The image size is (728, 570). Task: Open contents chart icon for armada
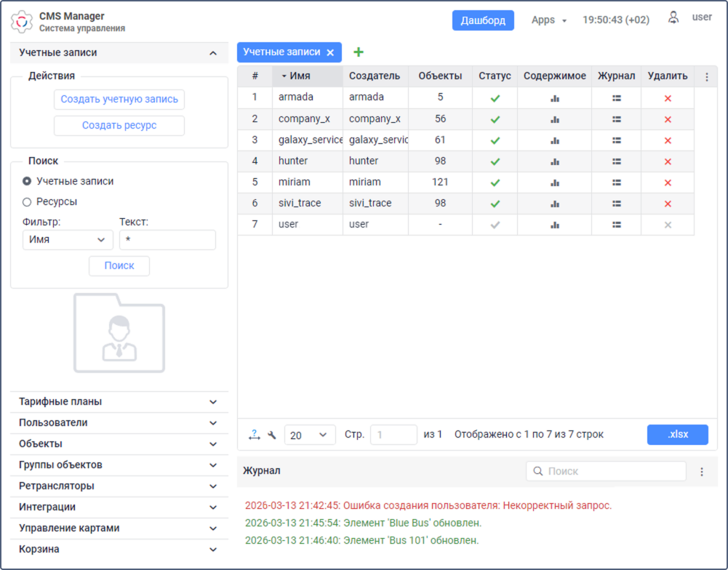click(x=554, y=98)
